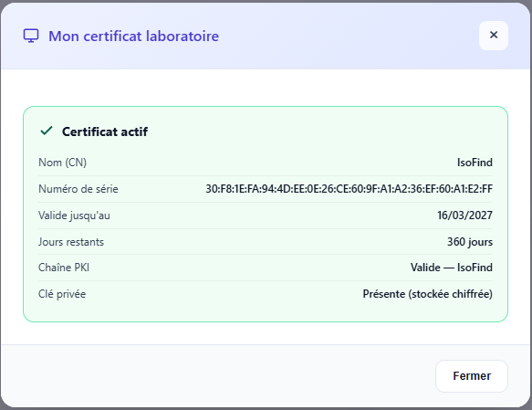Click the green checkmark icon
The image size is (532, 410).
coord(47,131)
